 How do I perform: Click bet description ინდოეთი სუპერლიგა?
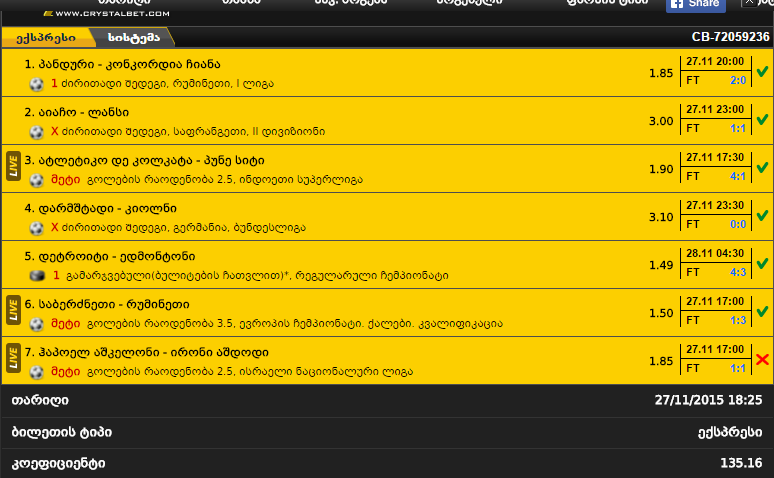[207, 180]
